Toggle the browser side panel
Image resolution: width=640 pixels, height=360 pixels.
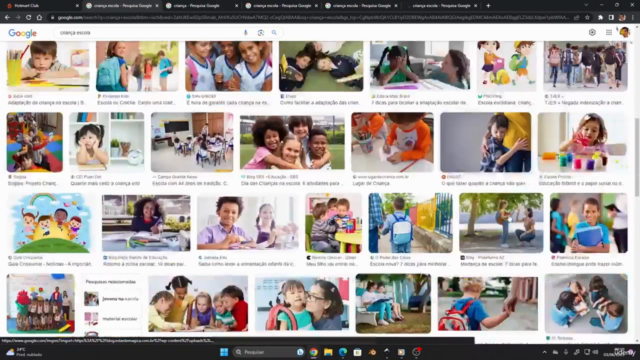coord(611,18)
